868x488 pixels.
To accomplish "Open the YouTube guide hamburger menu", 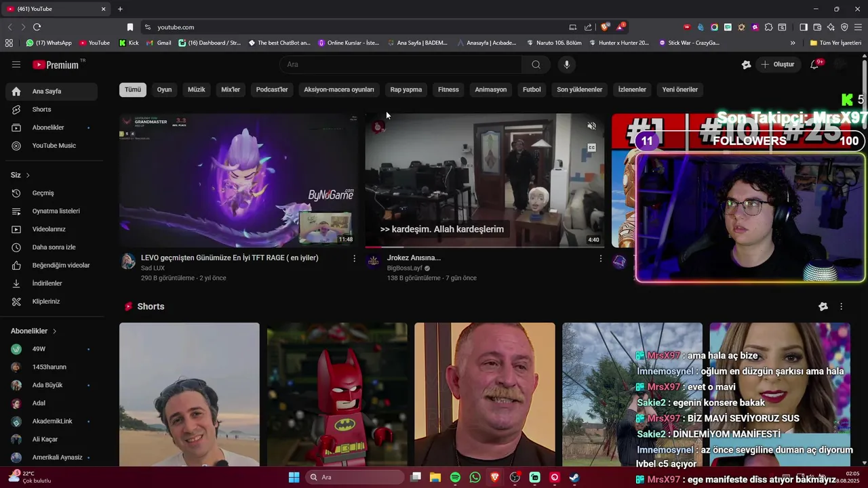I will tap(16, 64).
